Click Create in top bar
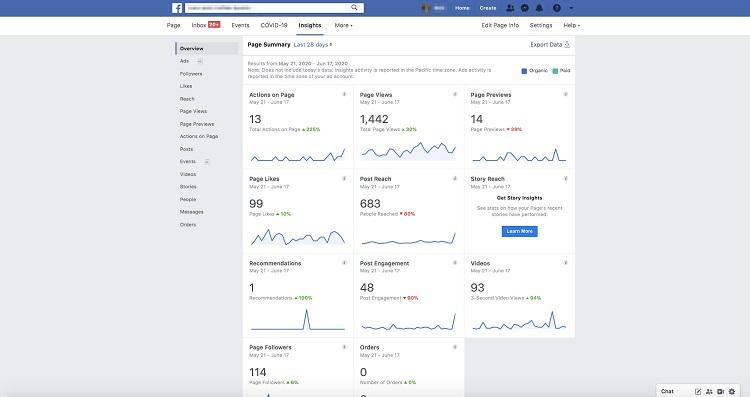Screen dimensions: 750x397 pyautogui.click(x=488, y=8)
